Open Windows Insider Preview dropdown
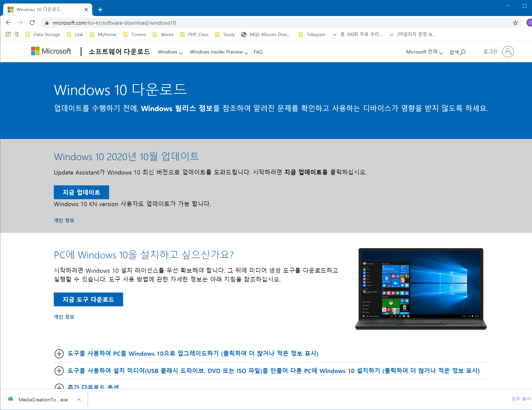Screen dimensions: 532x410 219,52
